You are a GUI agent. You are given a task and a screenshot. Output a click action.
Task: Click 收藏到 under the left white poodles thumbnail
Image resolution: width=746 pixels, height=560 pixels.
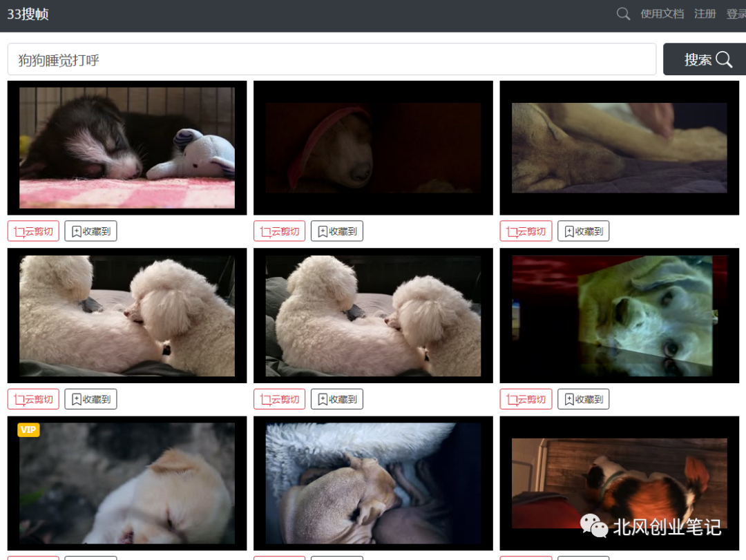90,399
